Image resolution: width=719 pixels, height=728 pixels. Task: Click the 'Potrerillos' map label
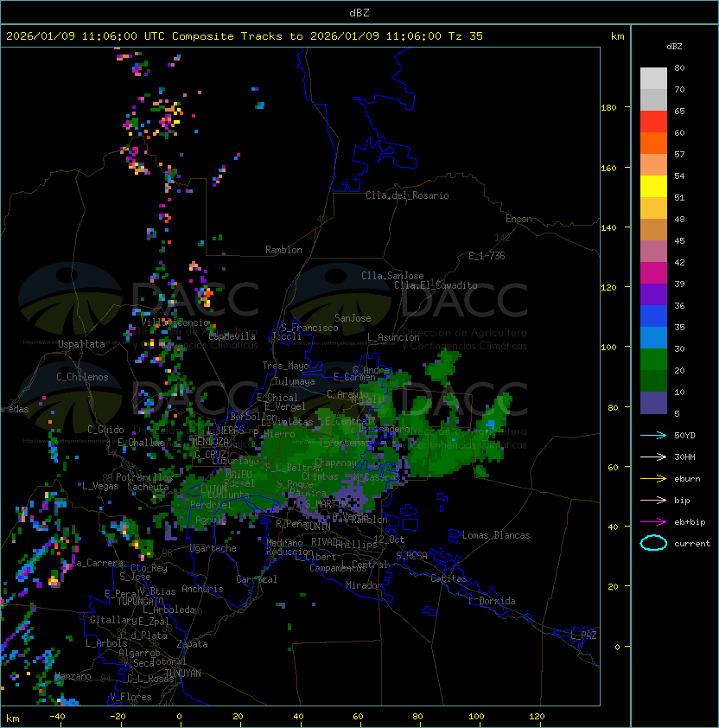pos(144,477)
